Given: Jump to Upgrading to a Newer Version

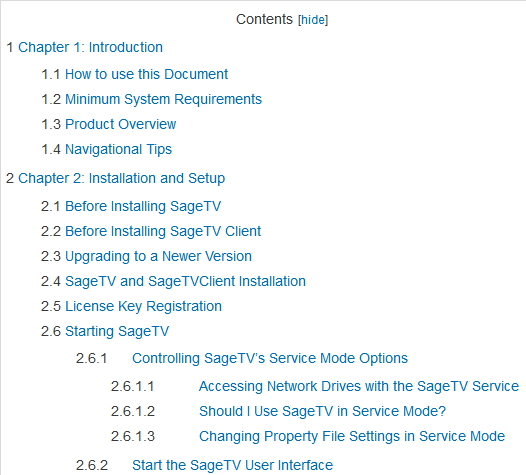Looking at the screenshot, I should (x=158, y=256).
